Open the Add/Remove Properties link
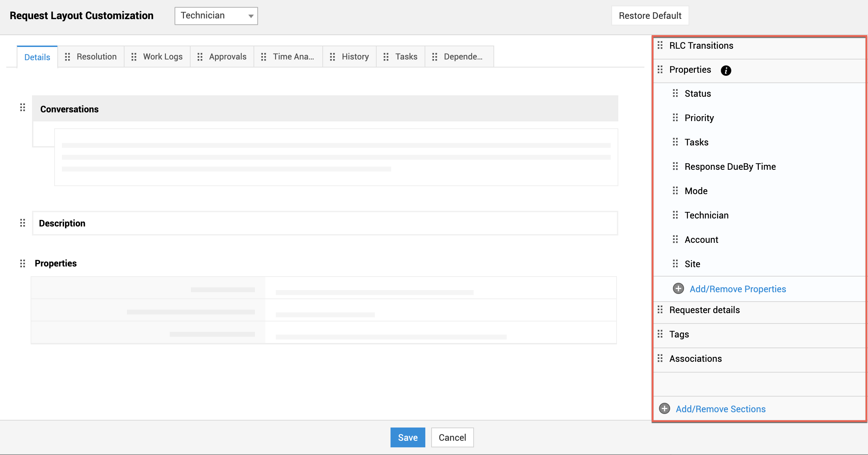Screen dimensions: 868x455 [738, 289]
